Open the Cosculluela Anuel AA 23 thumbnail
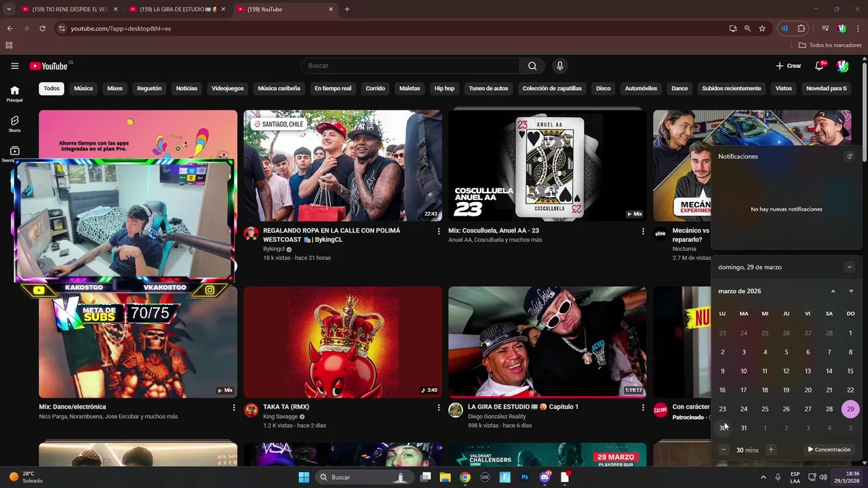 pyautogui.click(x=547, y=165)
